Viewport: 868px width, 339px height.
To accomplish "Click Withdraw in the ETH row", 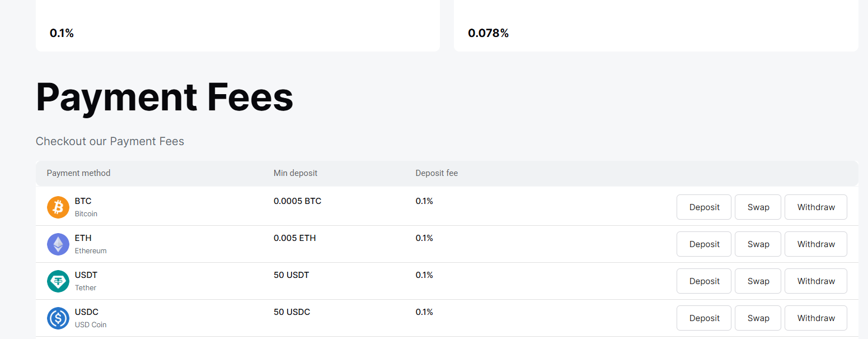I will (815, 244).
